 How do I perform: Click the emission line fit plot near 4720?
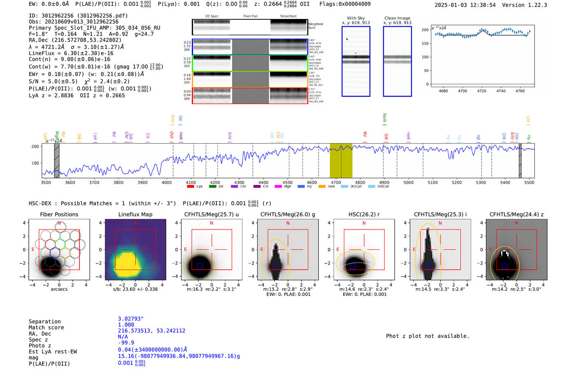point(483,56)
